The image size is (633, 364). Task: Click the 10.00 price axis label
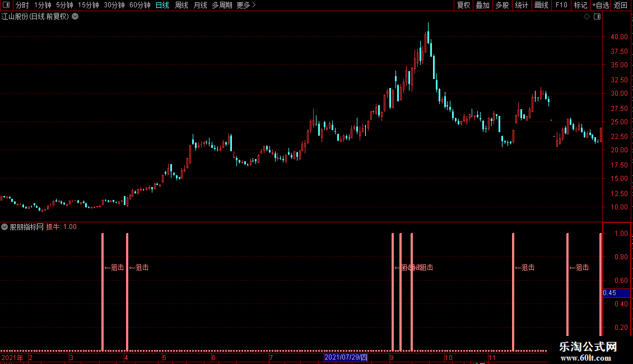point(619,207)
